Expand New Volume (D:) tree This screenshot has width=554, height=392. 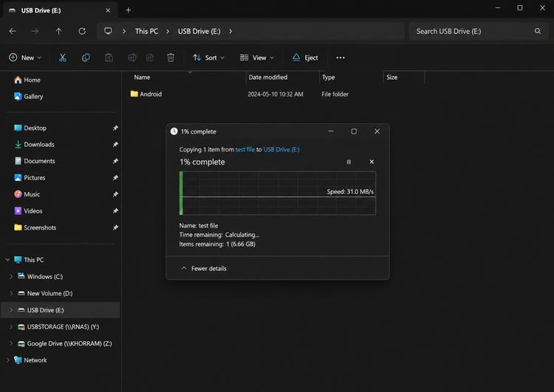[11, 294]
